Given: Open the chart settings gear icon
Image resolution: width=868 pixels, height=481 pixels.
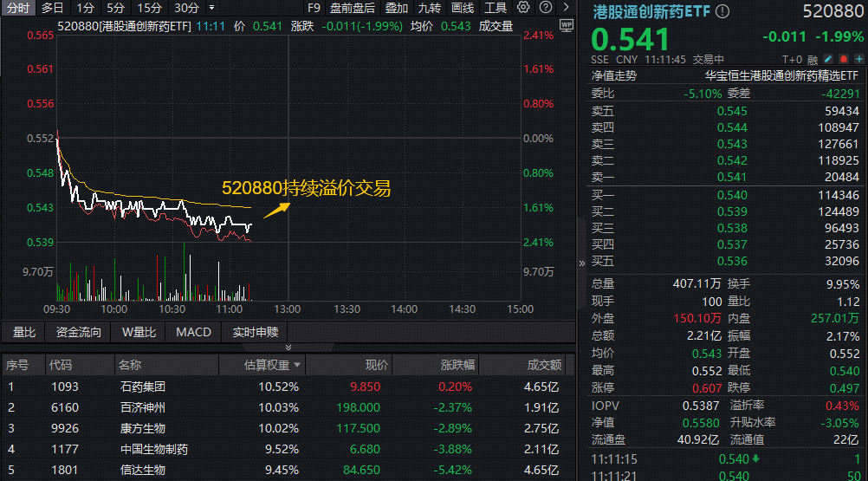Looking at the screenshot, I should 523,8.
